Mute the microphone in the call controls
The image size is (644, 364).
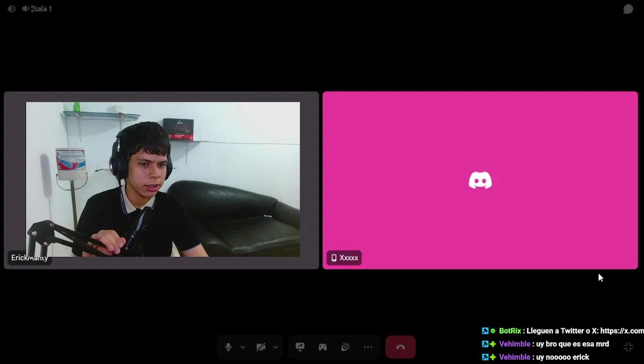pyautogui.click(x=228, y=347)
